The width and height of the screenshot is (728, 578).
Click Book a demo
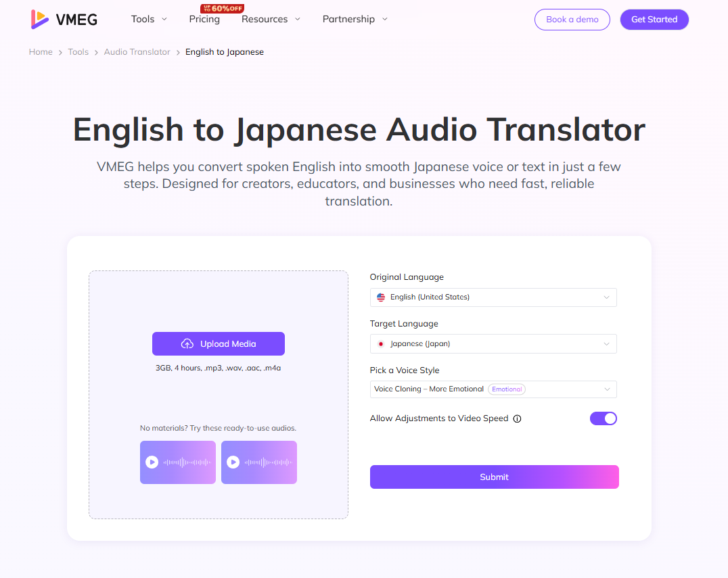pyautogui.click(x=572, y=20)
